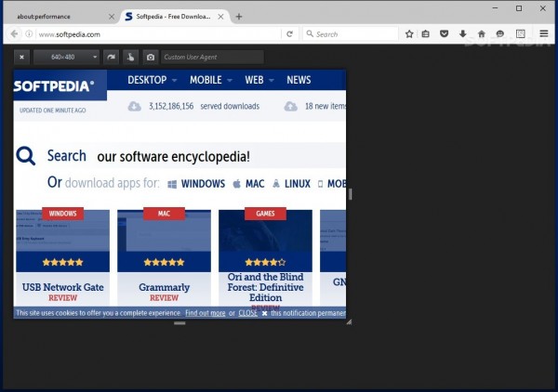Open USB Network Gate thumbnail
558x392 pixels.
coord(62,235)
